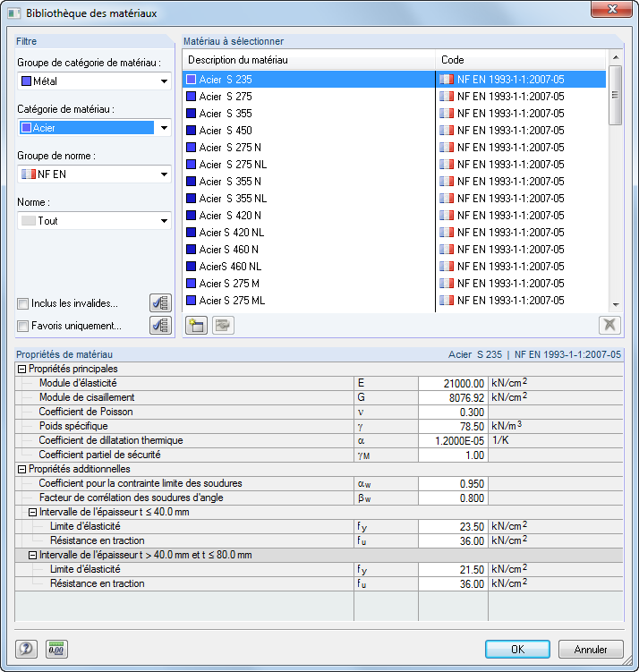Screen dimensions: 639x672
Task: Open the Catégorie de matériau Acier dropdown
Action: [94, 128]
